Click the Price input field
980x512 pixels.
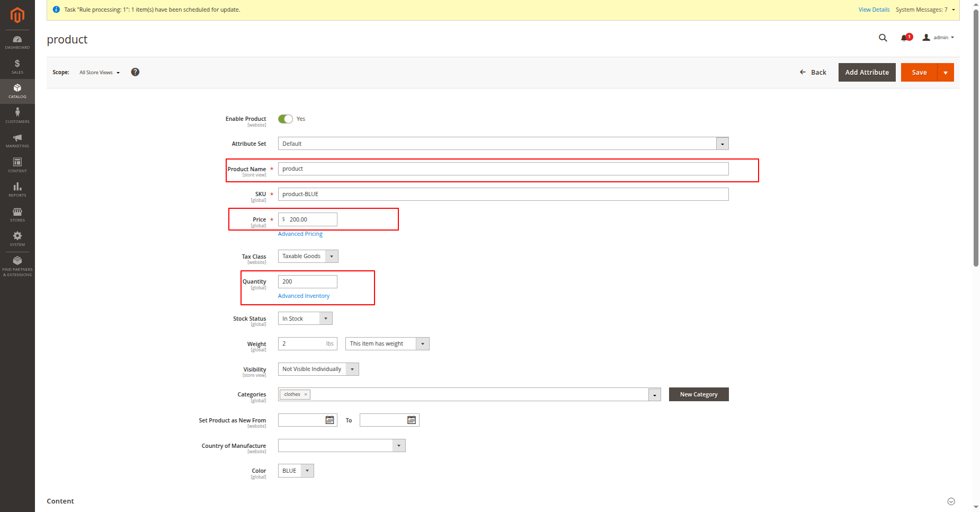[308, 219]
